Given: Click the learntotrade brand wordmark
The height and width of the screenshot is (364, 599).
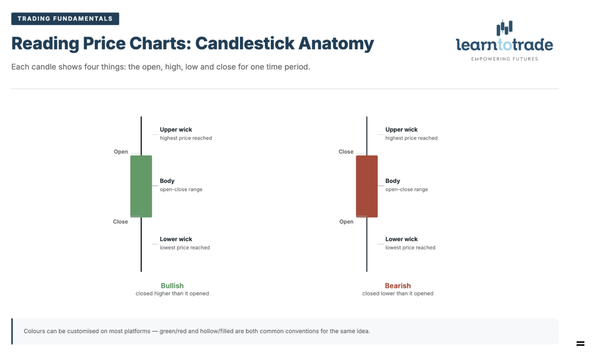Looking at the screenshot, I should pyautogui.click(x=504, y=45).
